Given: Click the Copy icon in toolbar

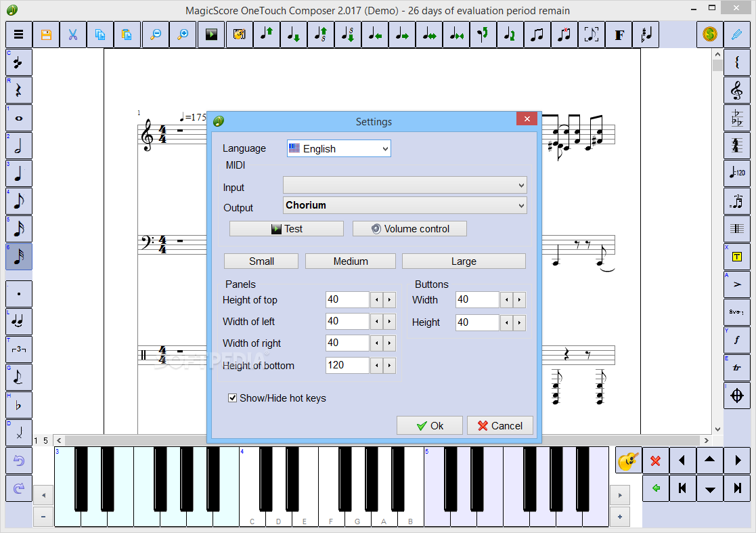Looking at the screenshot, I should point(100,35).
